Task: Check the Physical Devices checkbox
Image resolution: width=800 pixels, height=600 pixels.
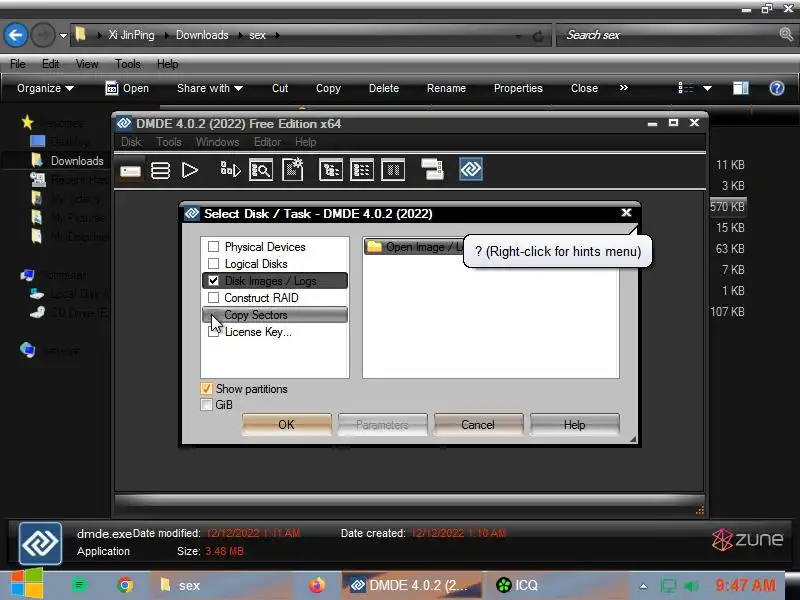Action: point(213,247)
